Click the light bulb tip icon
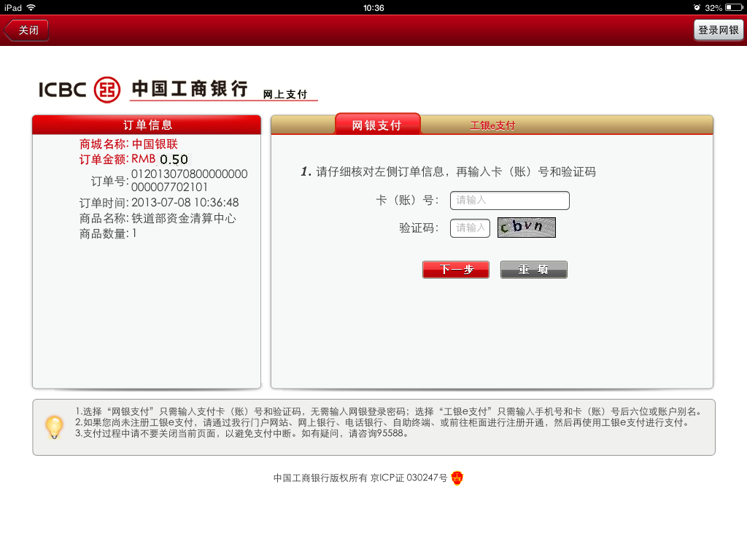 click(x=54, y=427)
